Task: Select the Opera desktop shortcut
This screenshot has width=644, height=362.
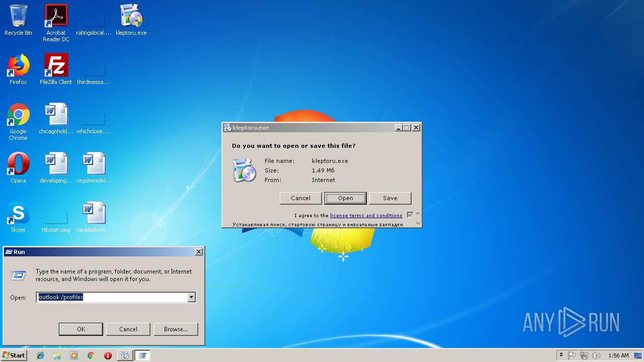Action: (x=18, y=168)
